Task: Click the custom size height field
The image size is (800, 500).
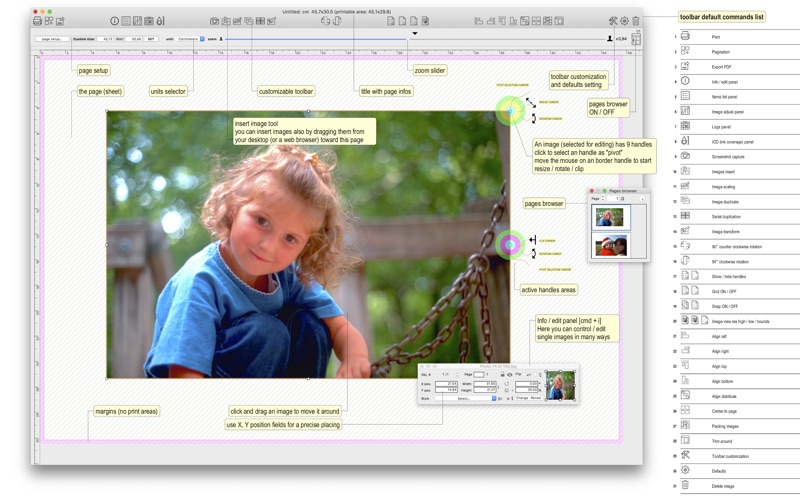Action: tap(134, 39)
